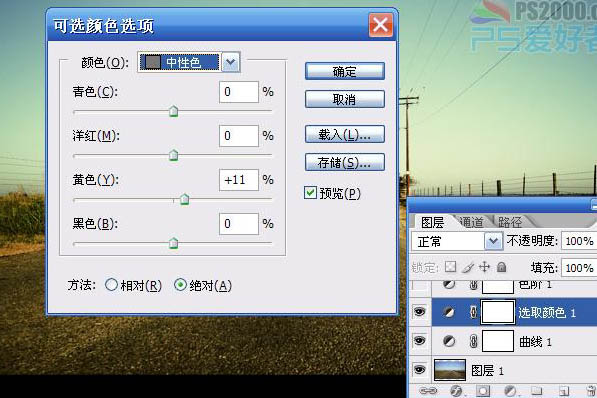The width and height of the screenshot is (597, 398).
Task: Open the layer style fx menu
Action: click(456, 390)
